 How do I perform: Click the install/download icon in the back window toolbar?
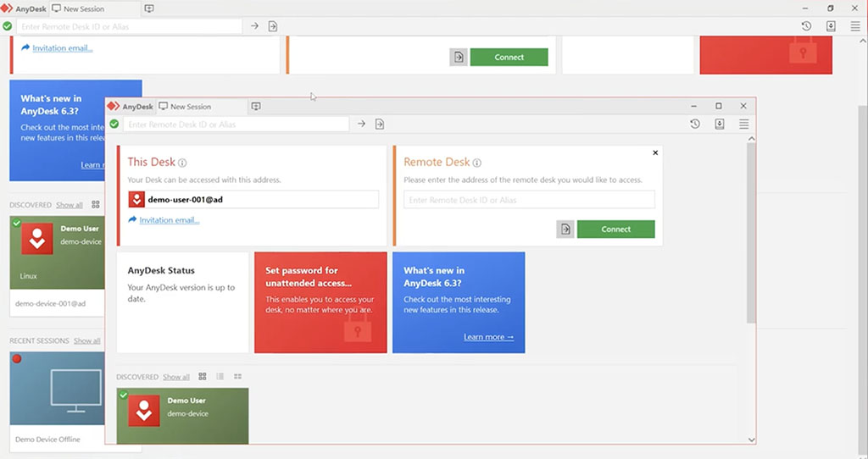(x=831, y=26)
